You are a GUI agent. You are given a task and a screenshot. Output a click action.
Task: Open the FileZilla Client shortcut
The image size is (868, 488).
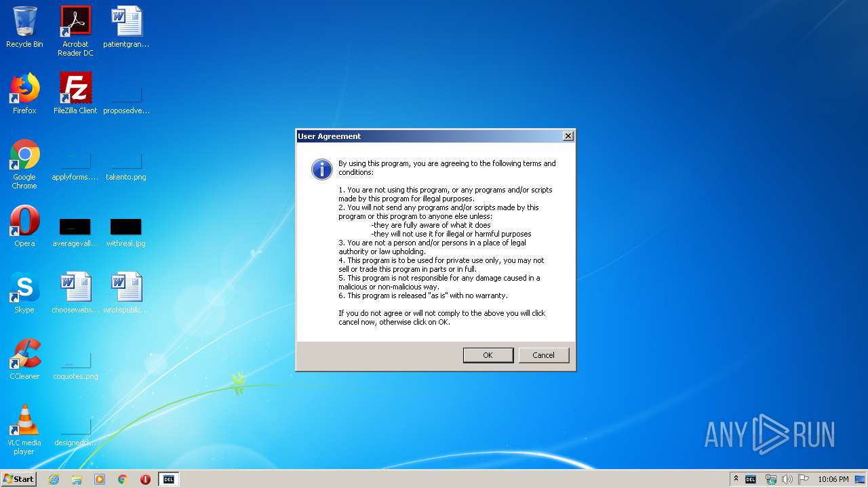(75, 94)
